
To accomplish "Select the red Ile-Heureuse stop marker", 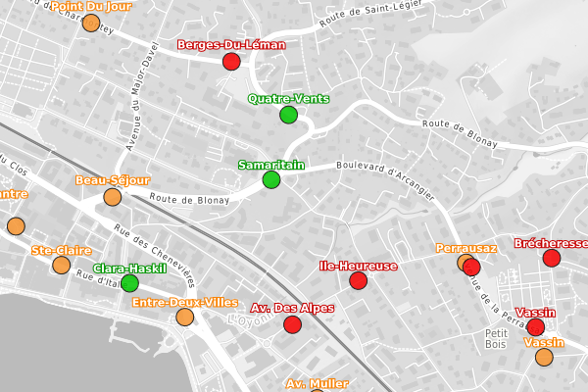I will pos(358,281).
